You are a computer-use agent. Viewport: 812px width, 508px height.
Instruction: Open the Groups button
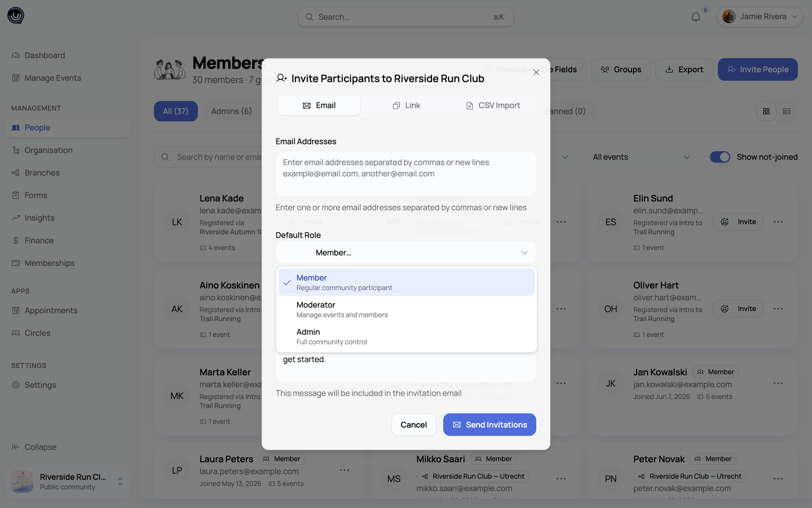[x=620, y=69]
